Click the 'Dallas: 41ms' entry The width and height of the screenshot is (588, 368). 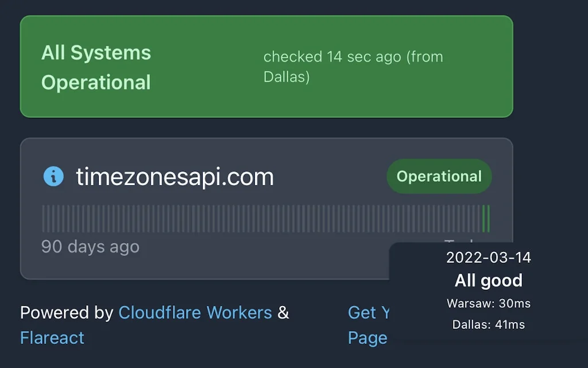coord(489,324)
